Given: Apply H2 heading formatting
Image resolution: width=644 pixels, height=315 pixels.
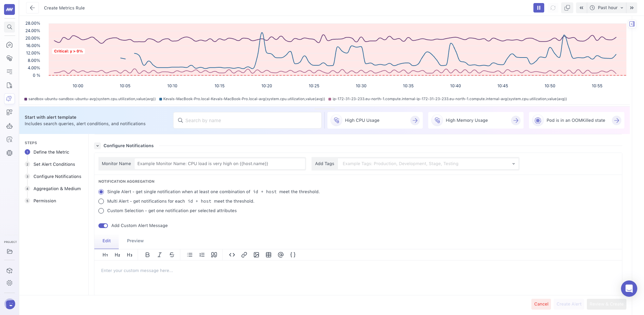Looking at the screenshot, I should point(117,255).
